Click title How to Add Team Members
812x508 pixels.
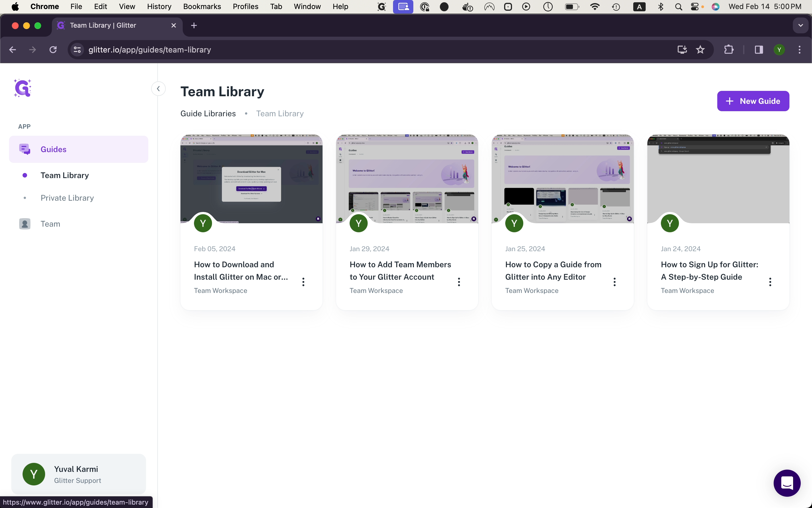400,271
